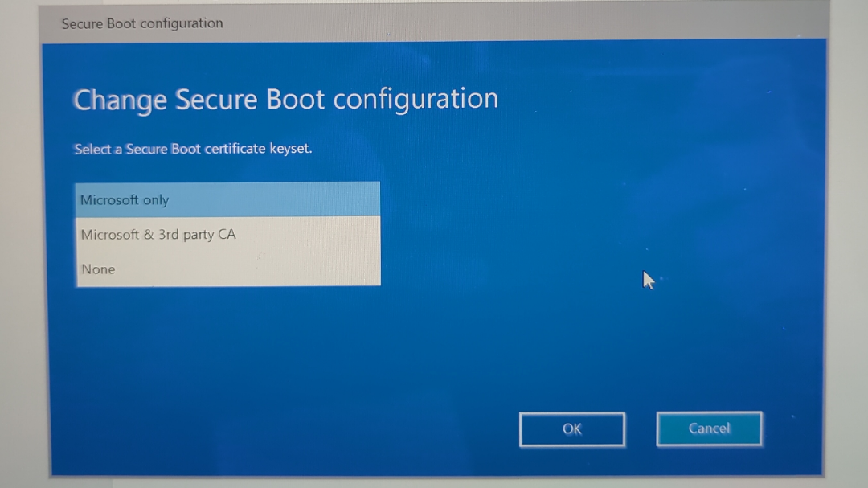Image resolution: width=868 pixels, height=488 pixels.
Task: Click the Secure Boot configuration title bar
Action: tap(141, 23)
